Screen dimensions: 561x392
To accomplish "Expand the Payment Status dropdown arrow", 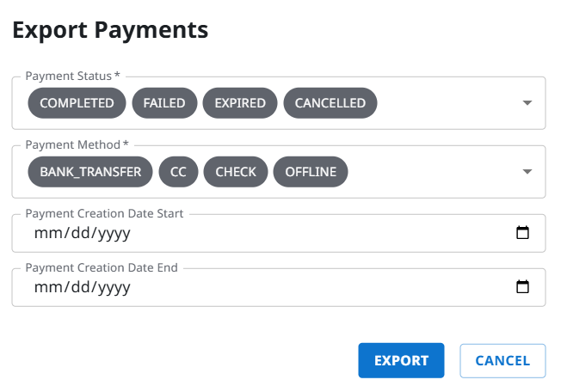I will tap(527, 103).
